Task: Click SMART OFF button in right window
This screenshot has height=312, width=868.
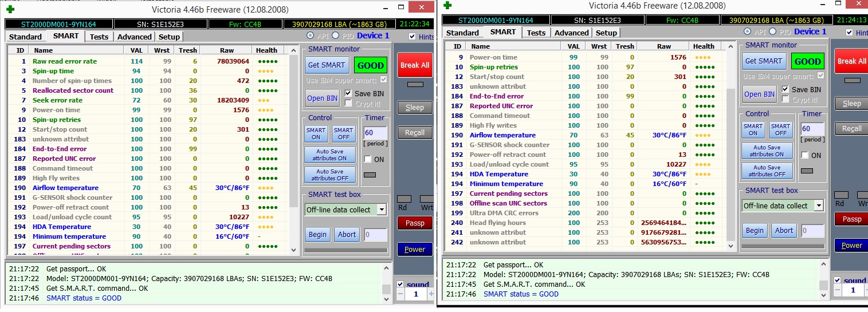Action: [781, 129]
